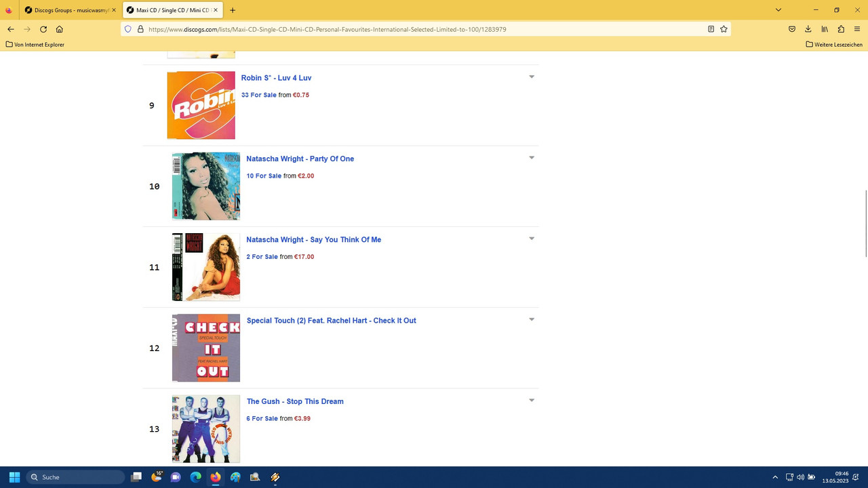Viewport: 868px width, 488px height.
Task: Click the Robin S Luv 4 Luv cover
Action: pyautogui.click(x=201, y=105)
